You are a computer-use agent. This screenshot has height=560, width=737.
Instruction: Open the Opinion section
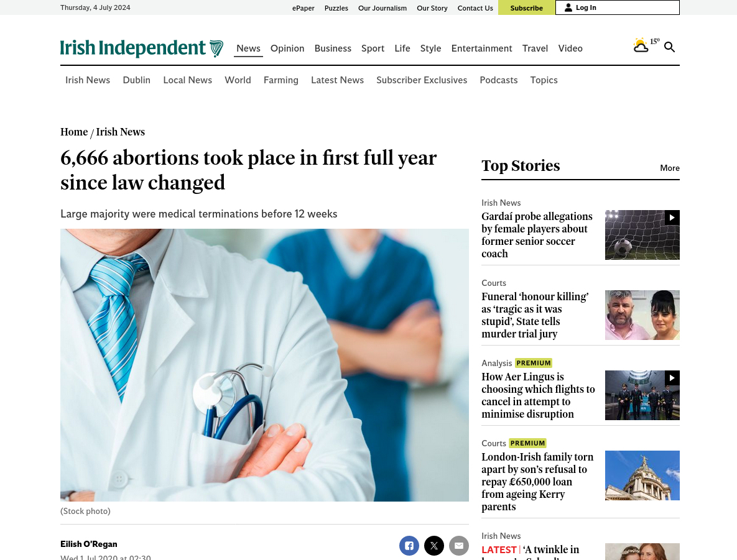point(287,48)
